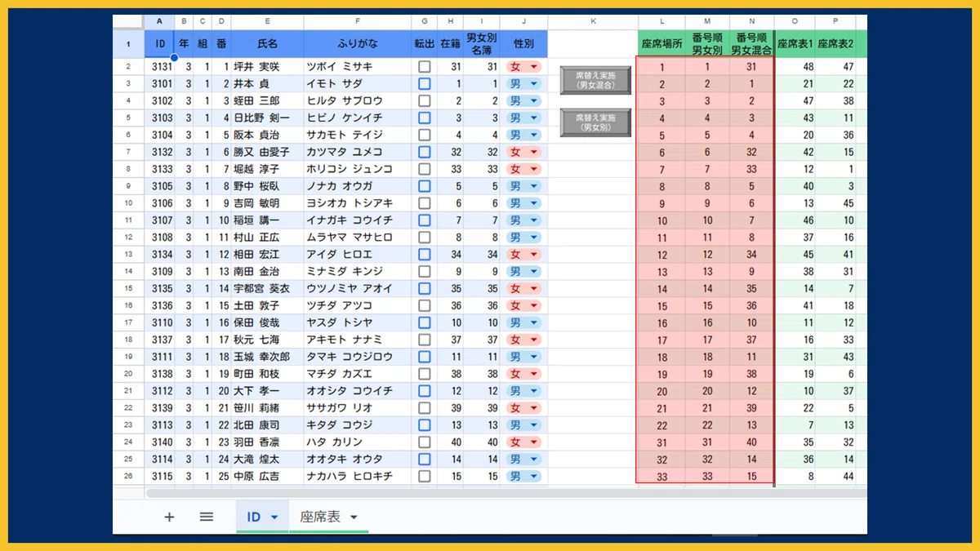Viewport: 980px width, 551px height.
Task: Click the 氏名 header cell
Action: click(267, 44)
